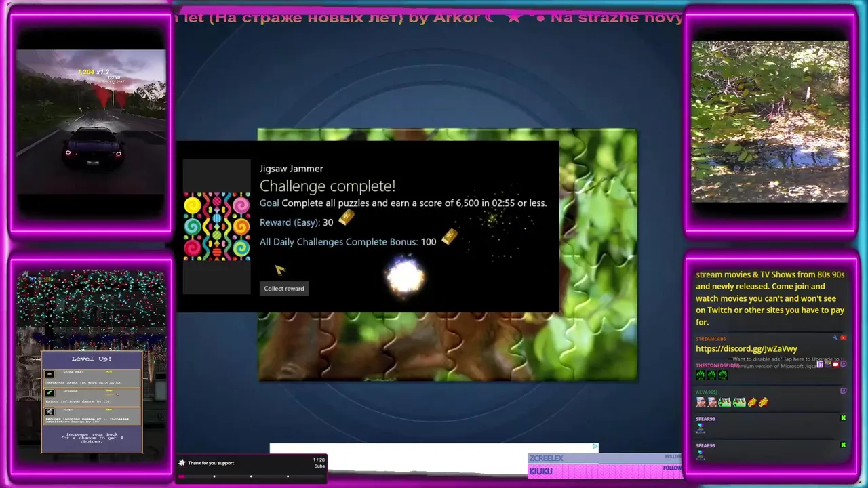Click the 'Level Up!' heading in game panel
Screen dimensions: 868x488
click(92, 359)
